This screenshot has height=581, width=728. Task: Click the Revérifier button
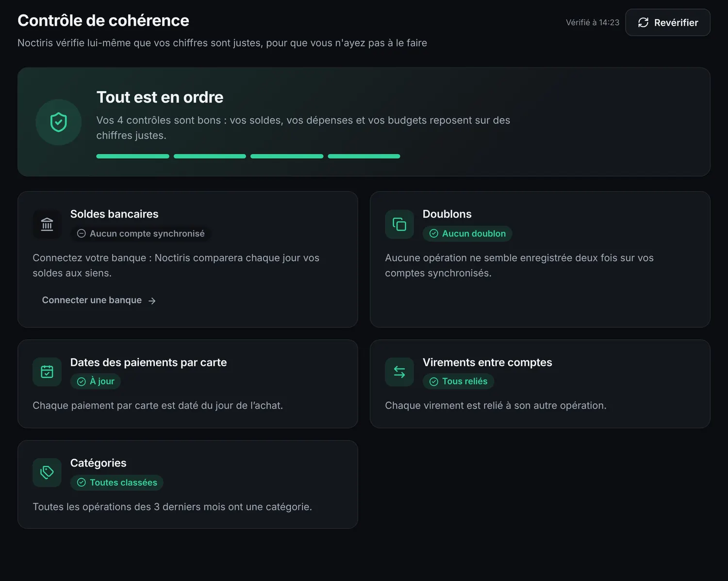coord(667,22)
